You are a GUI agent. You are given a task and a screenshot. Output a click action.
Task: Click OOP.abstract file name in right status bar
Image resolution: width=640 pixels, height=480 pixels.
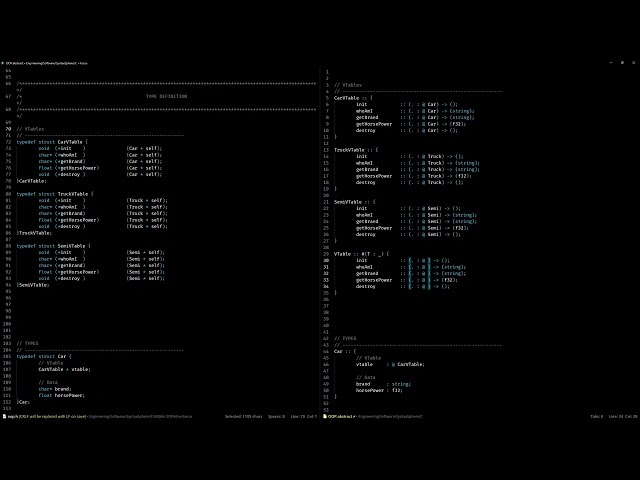click(x=340, y=416)
